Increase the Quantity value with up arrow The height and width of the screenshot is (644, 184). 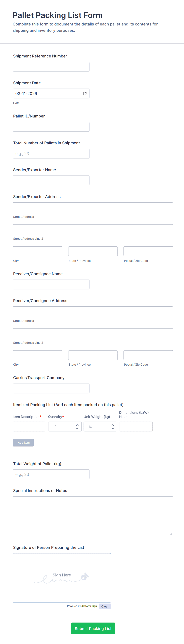click(x=77, y=425)
